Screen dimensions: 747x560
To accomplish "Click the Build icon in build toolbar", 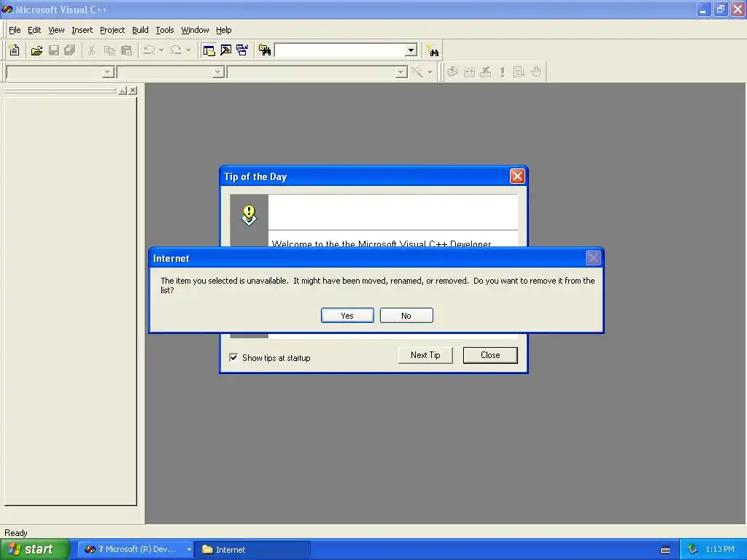I will point(469,72).
